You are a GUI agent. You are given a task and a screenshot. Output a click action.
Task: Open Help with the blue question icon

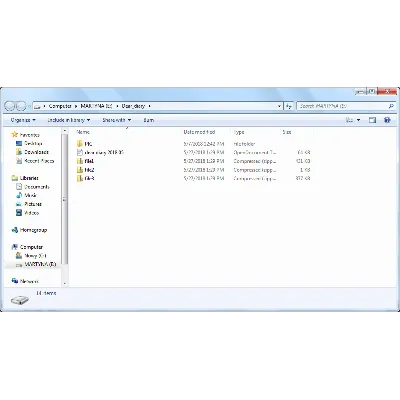point(387,120)
